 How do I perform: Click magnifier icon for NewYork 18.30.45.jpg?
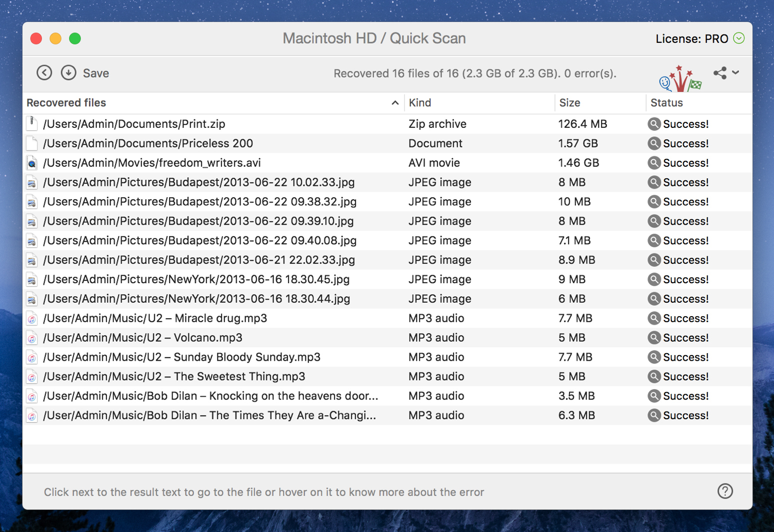[x=654, y=279]
